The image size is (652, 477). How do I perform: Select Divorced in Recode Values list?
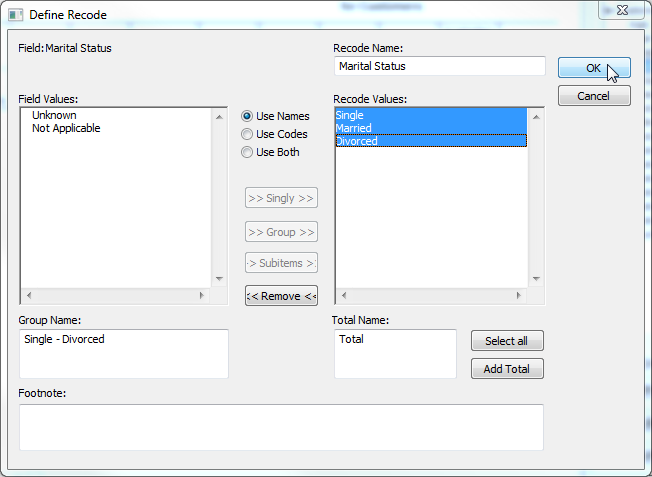click(357, 141)
